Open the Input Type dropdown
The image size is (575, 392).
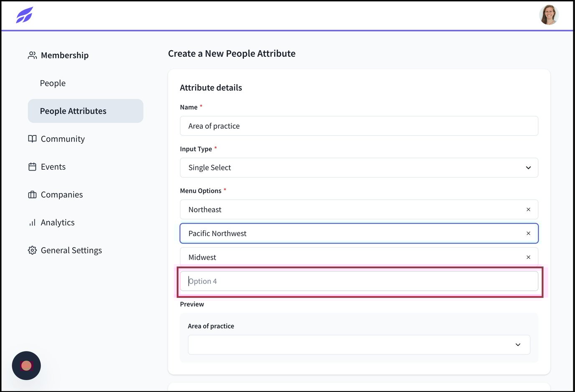359,168
